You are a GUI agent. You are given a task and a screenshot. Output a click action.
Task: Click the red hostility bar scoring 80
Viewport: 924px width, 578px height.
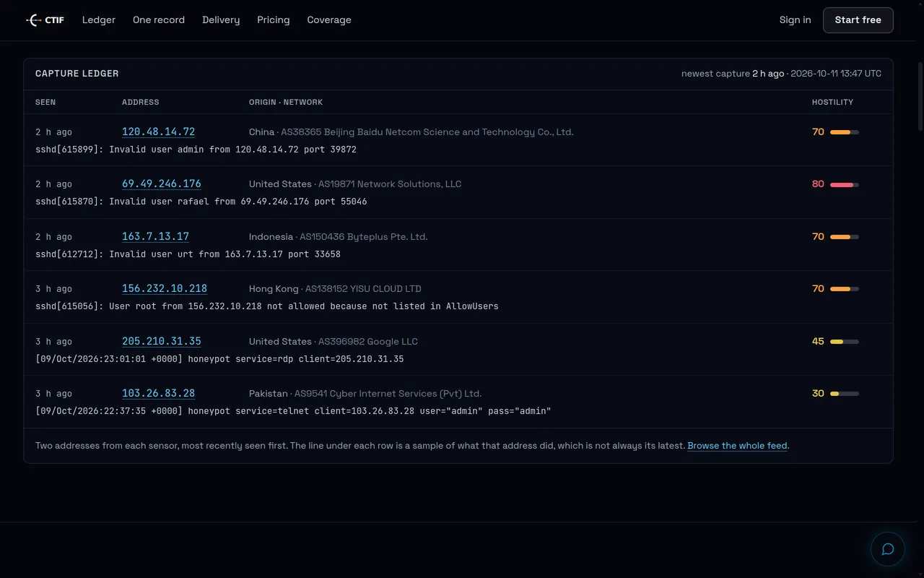point(845,184)
